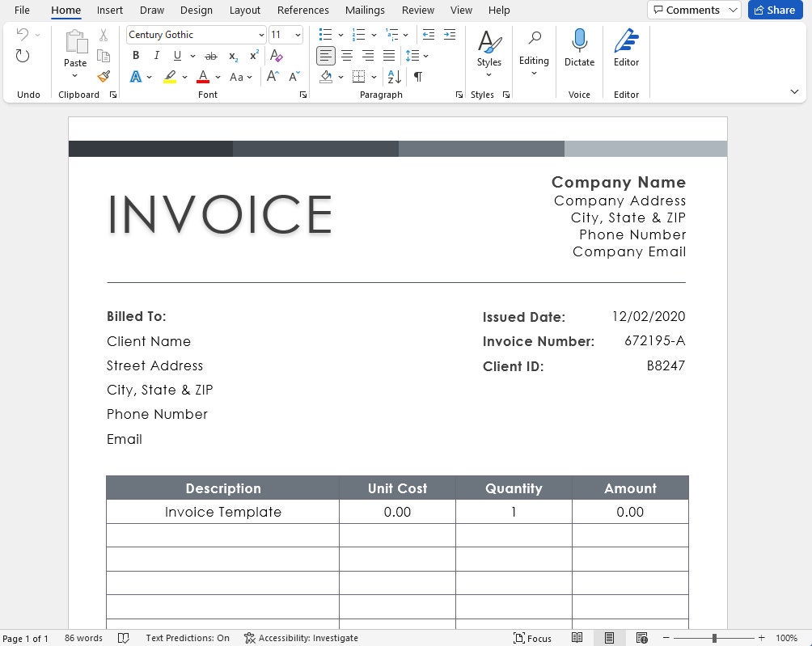Viewport: 812px width, 646px height.
Task: Open Text Effects and Typography
Action: (136, 77)
